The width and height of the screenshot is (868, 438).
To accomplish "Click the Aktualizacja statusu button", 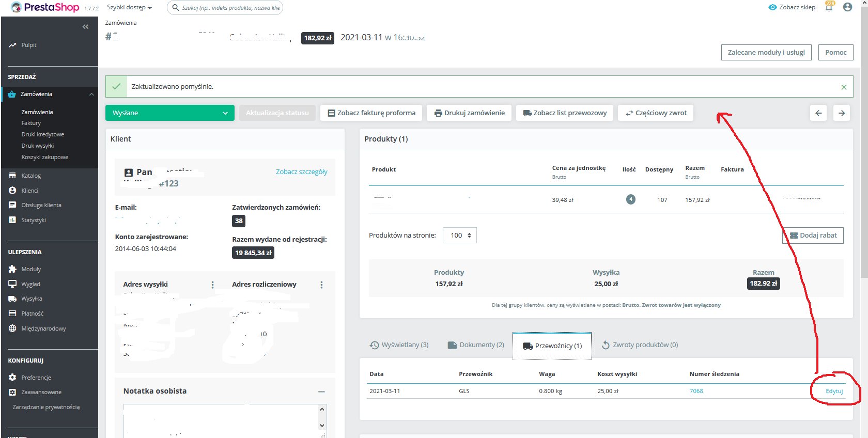I will click(277, 113).
